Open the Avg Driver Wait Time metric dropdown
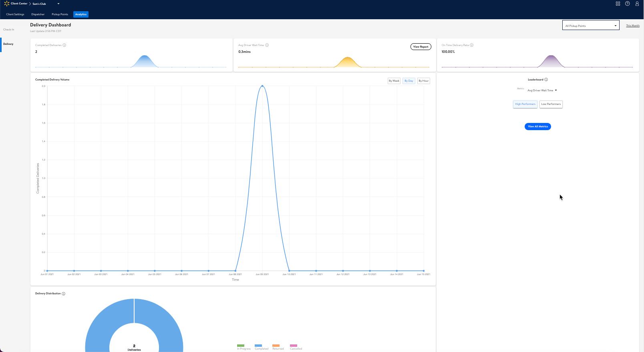 coord(542,91)
